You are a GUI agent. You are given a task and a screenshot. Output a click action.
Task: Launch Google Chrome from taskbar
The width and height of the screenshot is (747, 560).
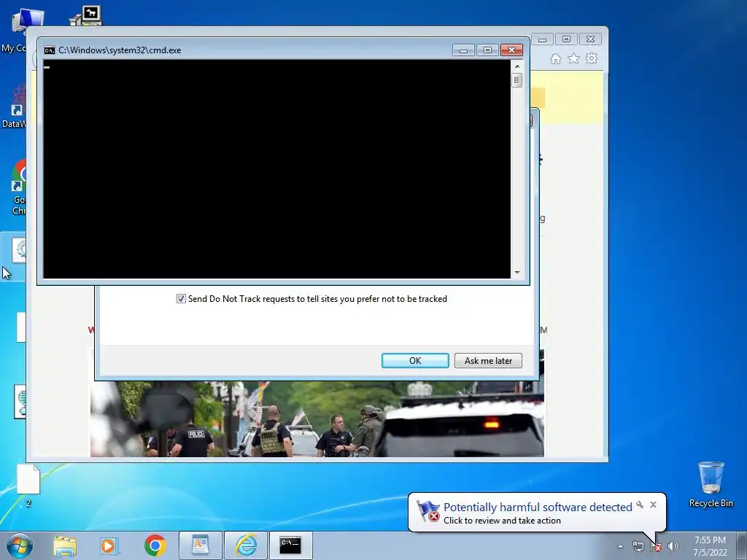click(155, 545)
